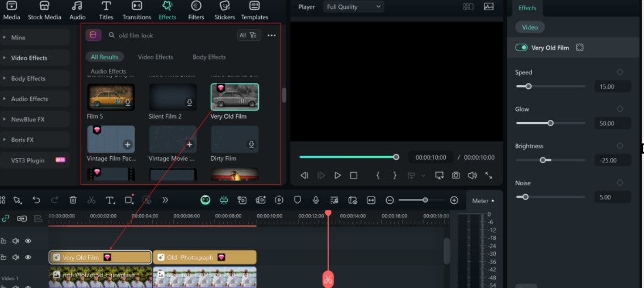The height and width of the screenshot is (288, 644).
Task: Open the Templates tab
Action: coord(254,11)
